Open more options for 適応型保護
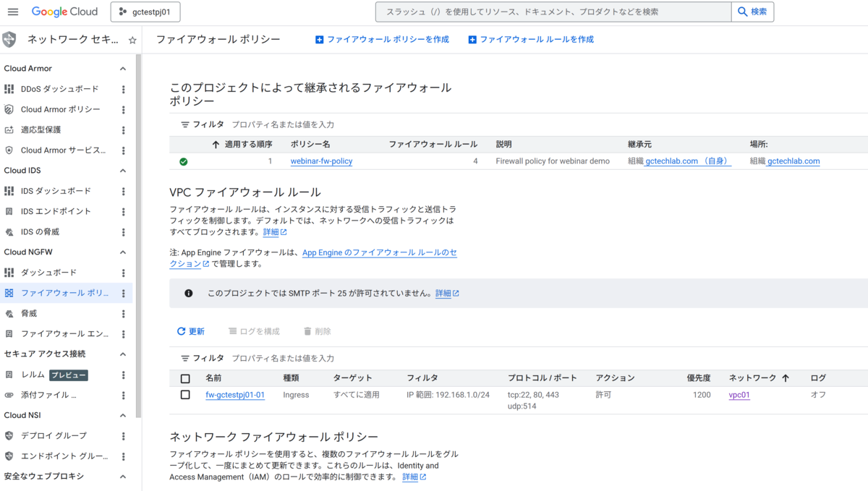Image resolution: width=868 pixels, height=491 pixels. click(x=123, y=130)
